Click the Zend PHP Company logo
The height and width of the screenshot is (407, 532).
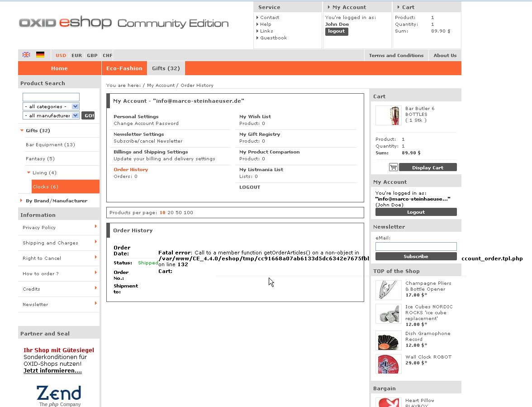(x=59, y=395)
